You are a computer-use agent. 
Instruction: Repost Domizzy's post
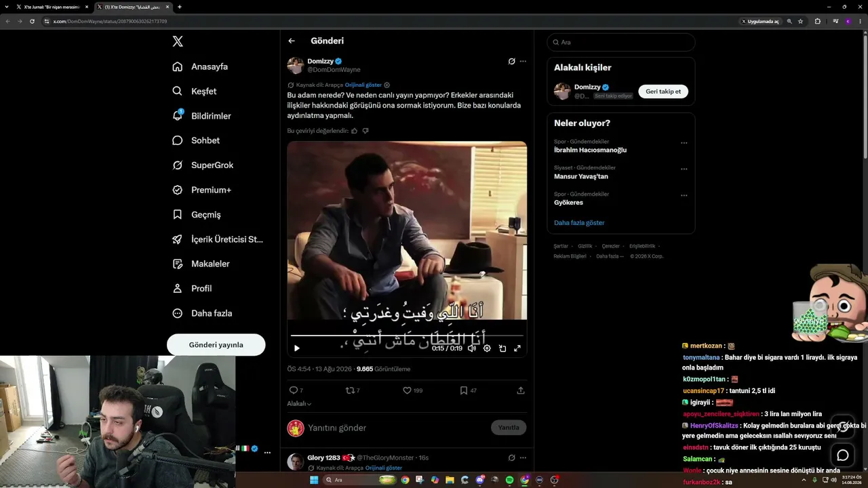(350, 390)
